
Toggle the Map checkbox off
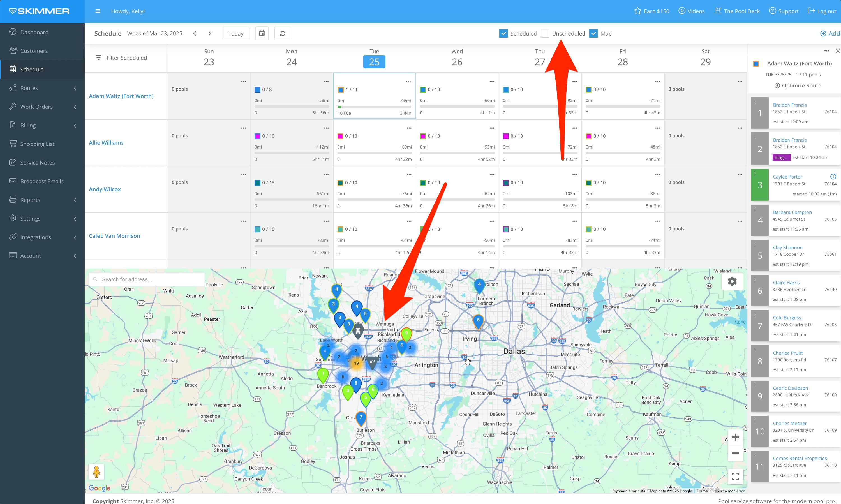point(593,33)
